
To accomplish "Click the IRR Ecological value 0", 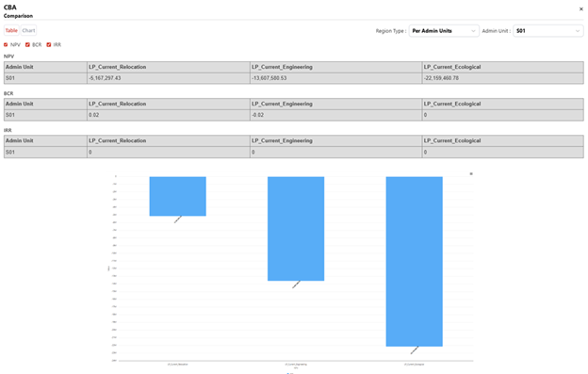I will point(425,153).
